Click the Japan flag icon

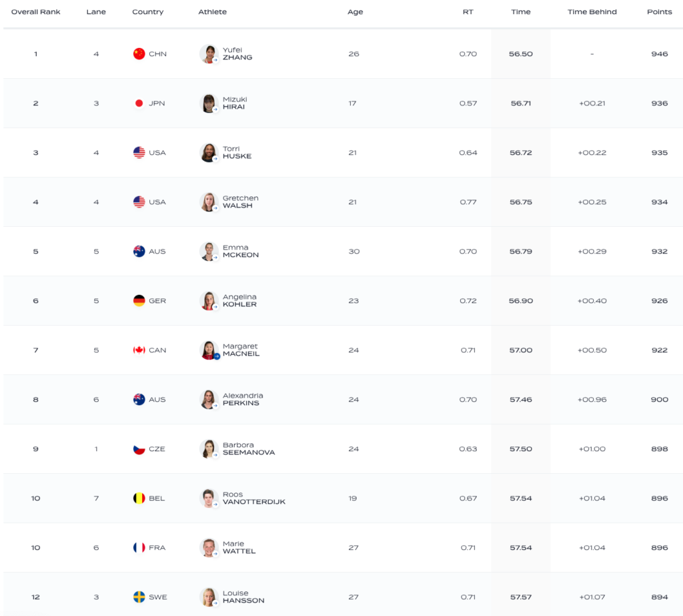coord(139,103)
